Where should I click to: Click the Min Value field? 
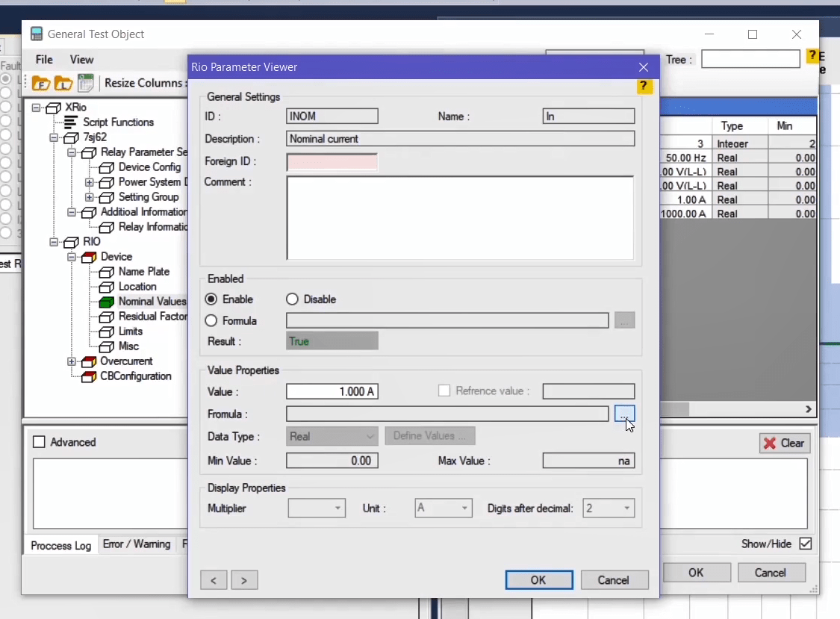[332, 461]
